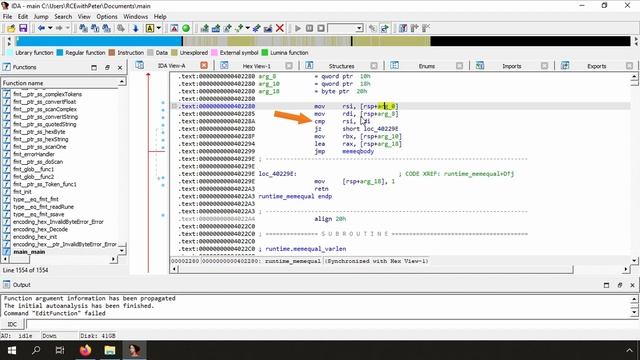The width and height of the screenshot is (640, 360).
Task: Click the blue down-arrow toolbar icon
Action: click(135, 28)
